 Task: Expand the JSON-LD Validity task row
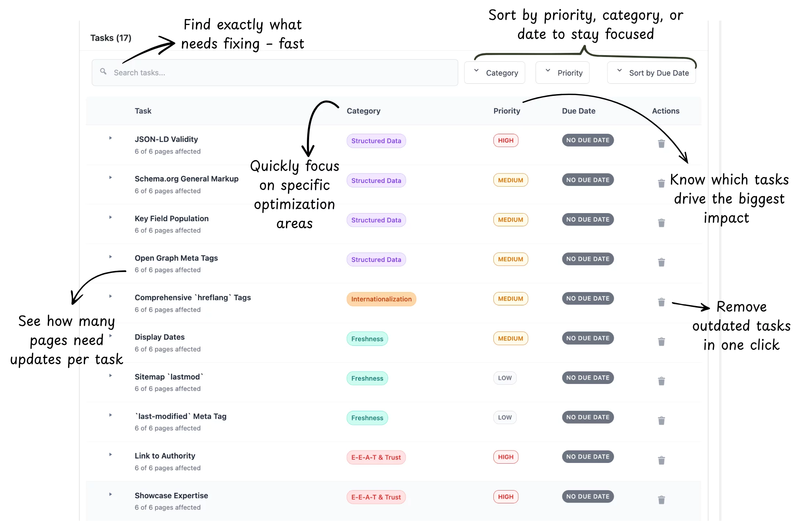click(x=110, y=138)
